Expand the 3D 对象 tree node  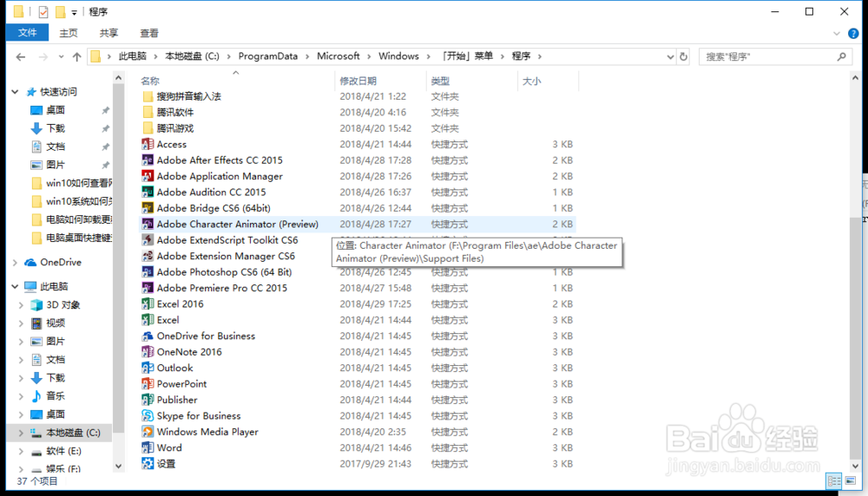coord(21,305)
